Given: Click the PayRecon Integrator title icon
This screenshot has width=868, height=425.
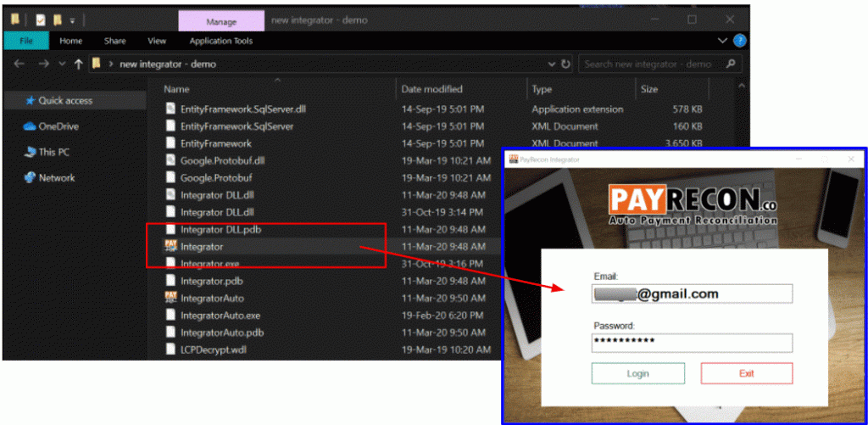Looking at the screenshot, I should [513, 159].
